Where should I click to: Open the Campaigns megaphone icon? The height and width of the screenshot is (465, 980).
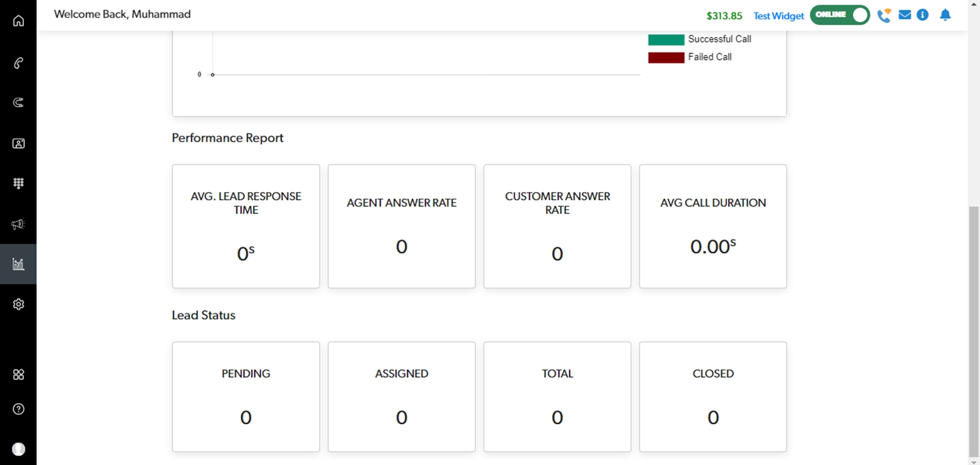[18, 224]
